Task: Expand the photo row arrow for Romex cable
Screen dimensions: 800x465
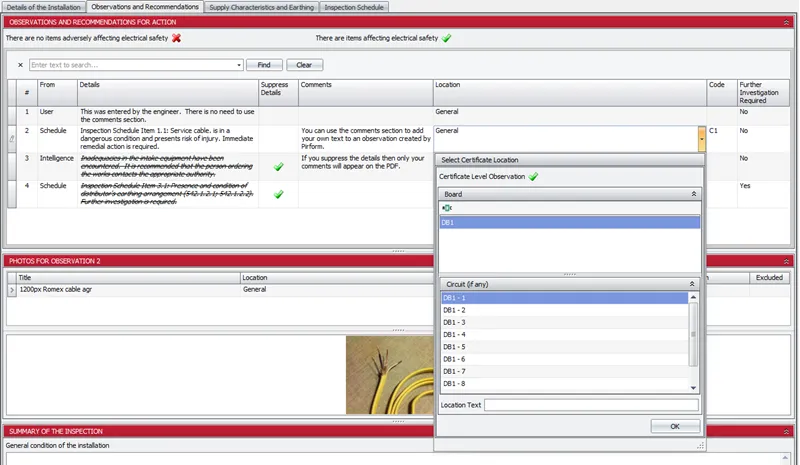Action: pos(12,289)
